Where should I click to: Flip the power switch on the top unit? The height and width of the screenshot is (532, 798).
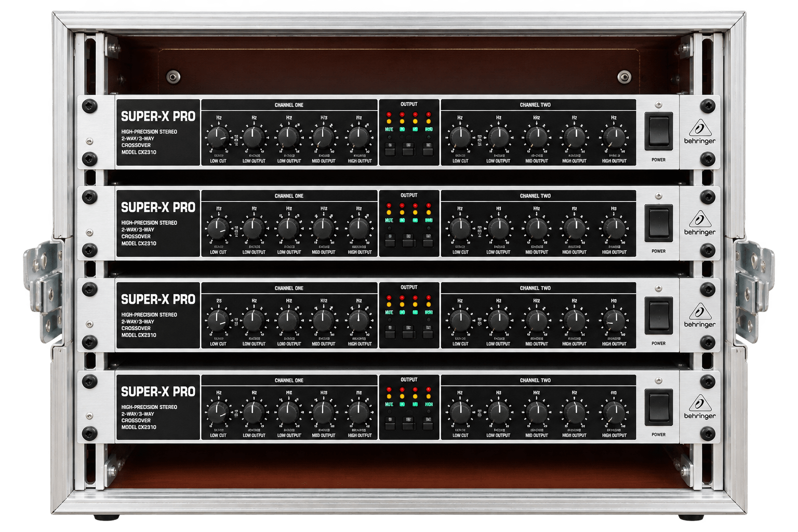658,131
